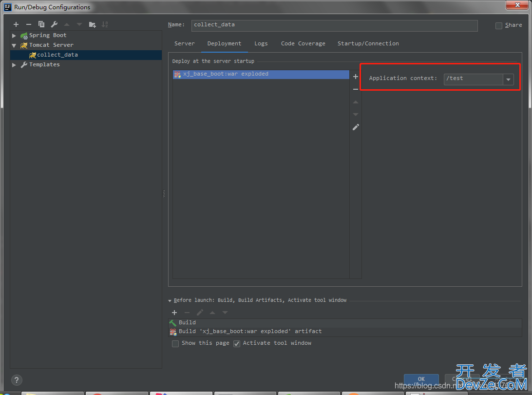The height and width of the screenshot is (395, 532).
Task: Remove before-launch task minus icon
Action: click(187, 313)
